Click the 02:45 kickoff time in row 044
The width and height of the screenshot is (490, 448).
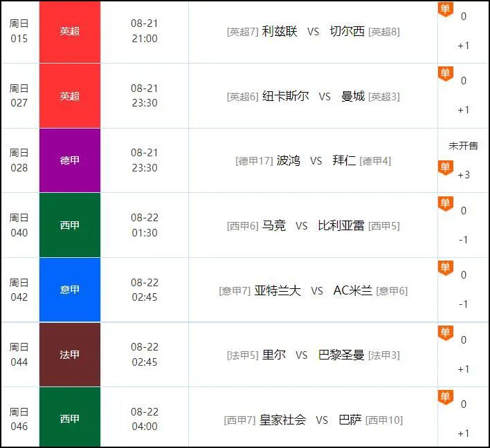coord(145,362)
